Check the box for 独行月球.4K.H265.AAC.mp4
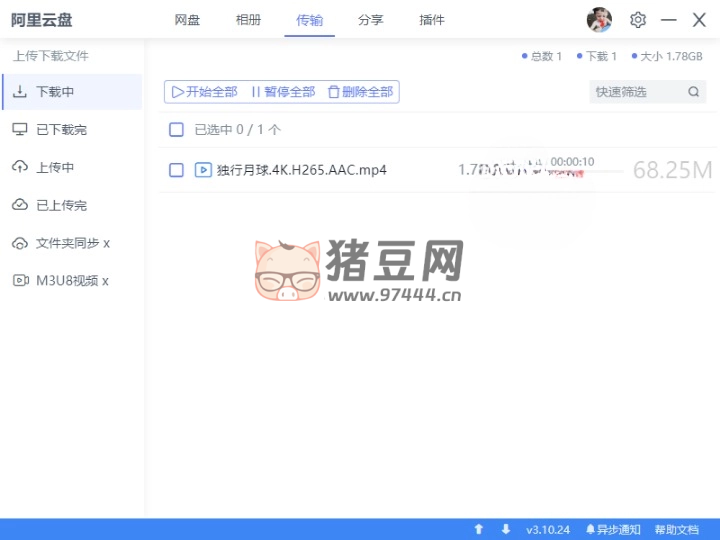 coord(177,170)
